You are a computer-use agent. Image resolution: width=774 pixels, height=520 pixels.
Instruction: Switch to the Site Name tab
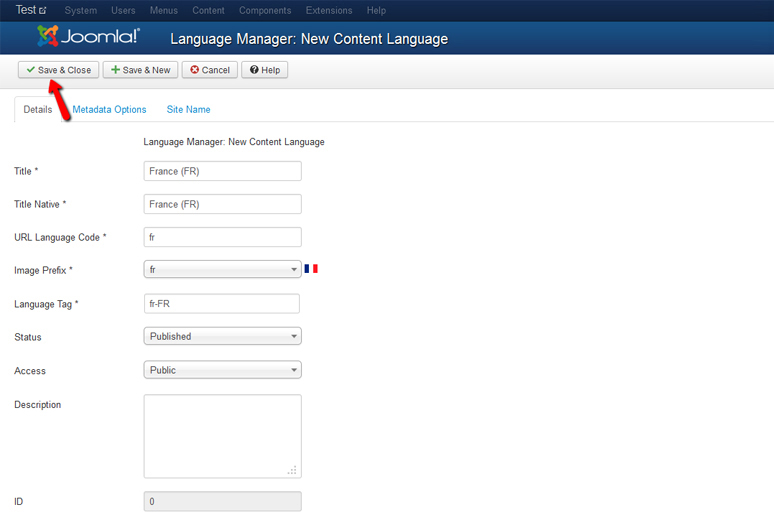188,109
